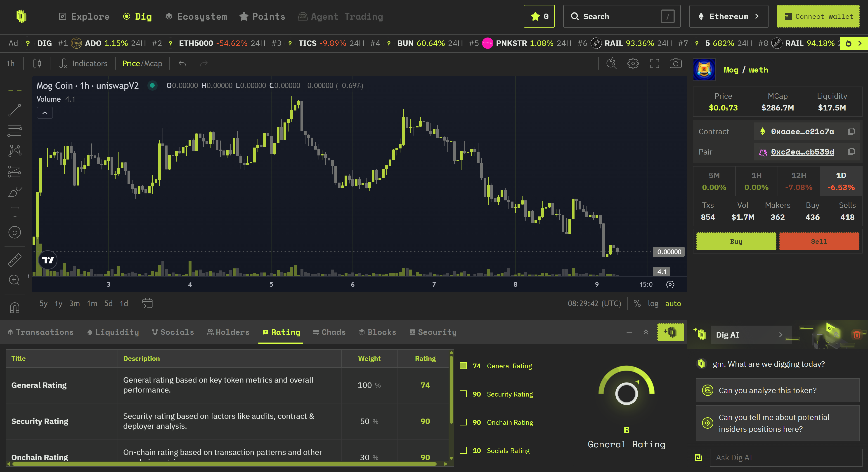Select the text annotation tool

click(x=14, y=212)
